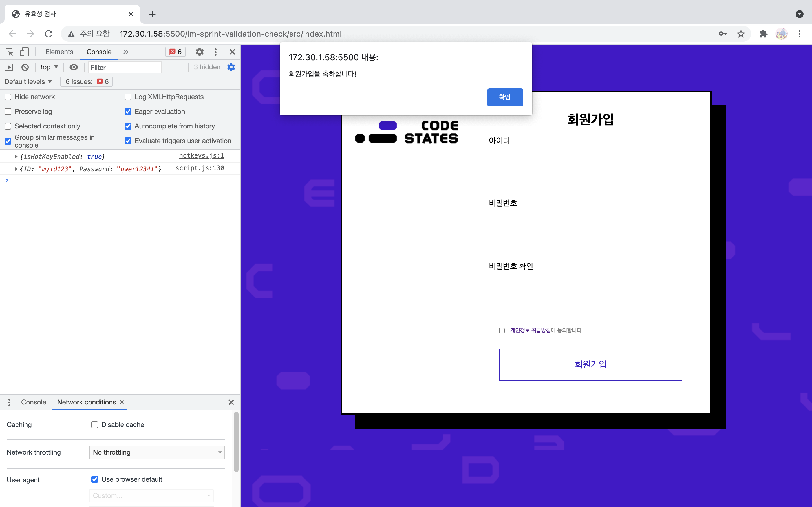Uncheck Use browser default user agent
The image size is (812, 507).
click(95, 479)
